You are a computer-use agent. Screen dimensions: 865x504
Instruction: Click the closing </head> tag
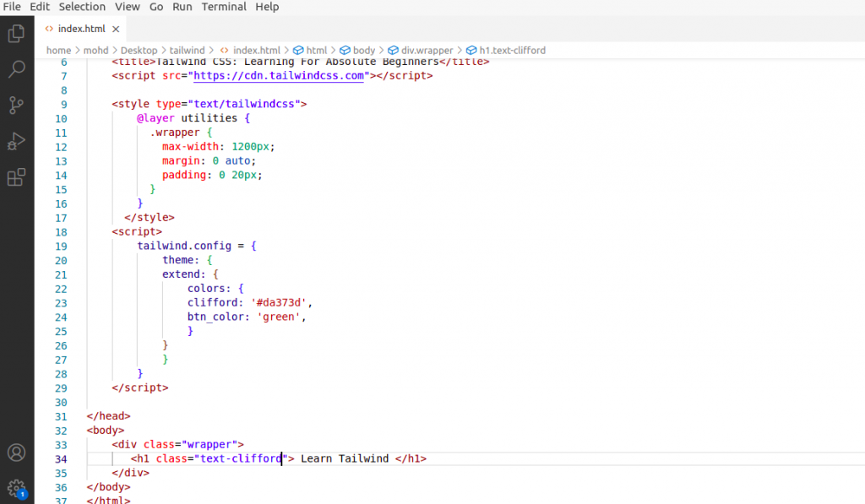(109, 415)
